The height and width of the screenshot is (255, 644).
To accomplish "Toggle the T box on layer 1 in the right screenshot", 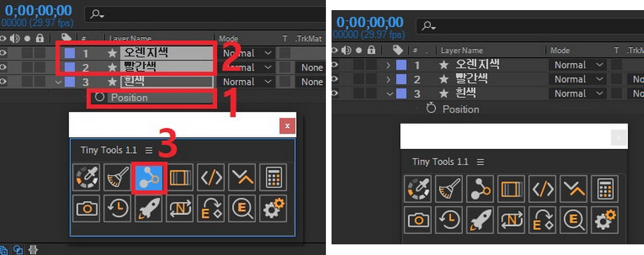I will click(616, 65).
